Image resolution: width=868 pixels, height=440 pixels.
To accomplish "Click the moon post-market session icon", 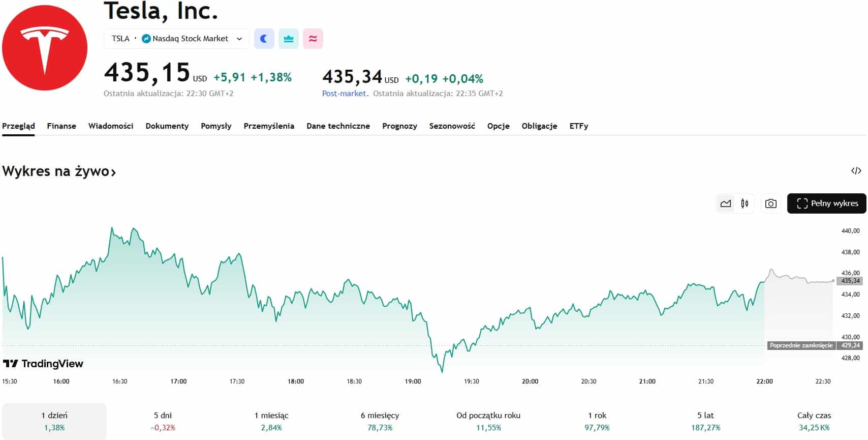I will pyautogui.click(x=264, y=39).
